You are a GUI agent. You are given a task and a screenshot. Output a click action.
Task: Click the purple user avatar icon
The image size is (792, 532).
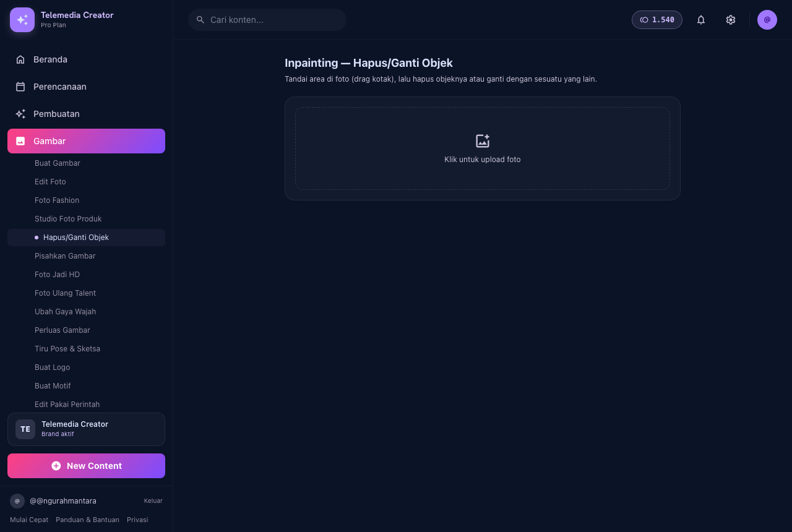tap(767, 20)
